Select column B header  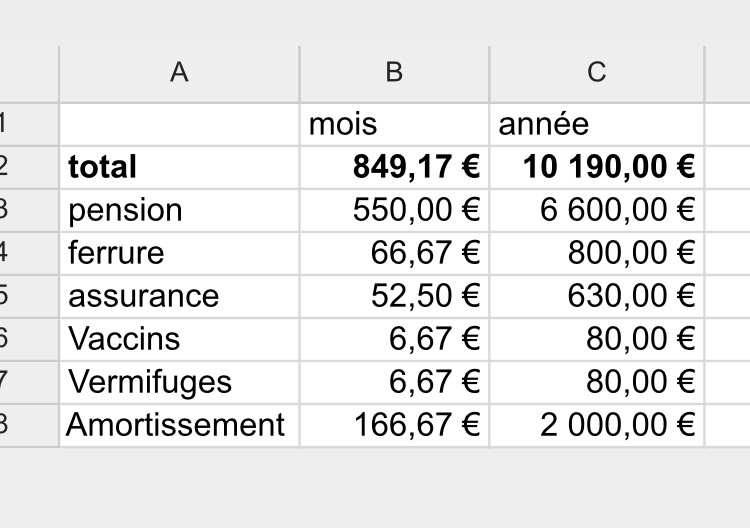(x=394, y=74)
